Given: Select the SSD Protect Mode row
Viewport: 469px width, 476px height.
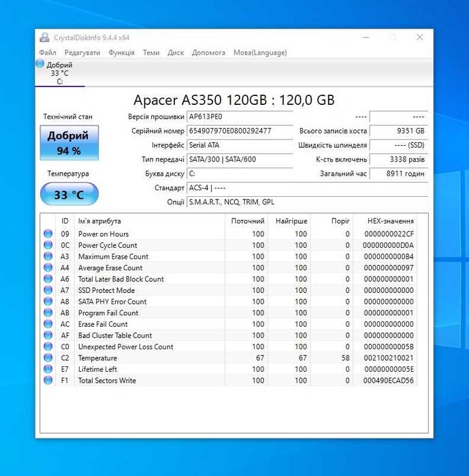Looking at the screenshot, I should 229,290.
